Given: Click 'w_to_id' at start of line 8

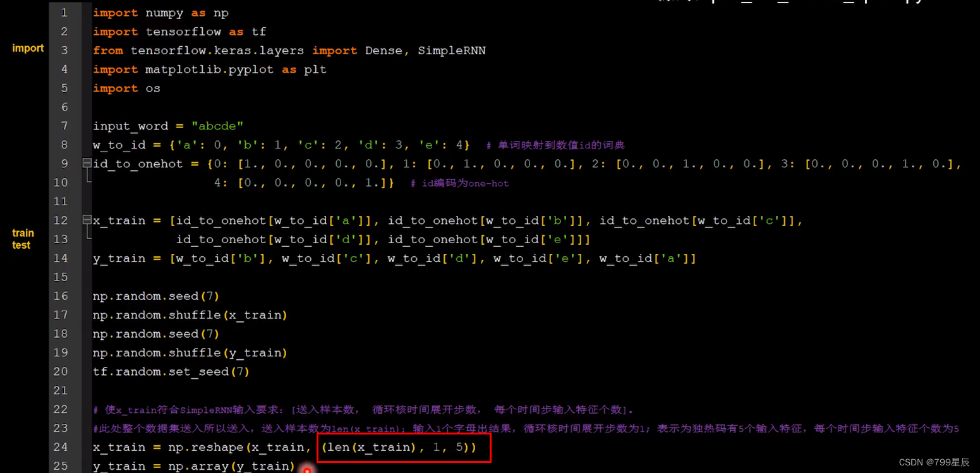Looking at the screenshot, I should pyautogui.click(x=119, y=145).
